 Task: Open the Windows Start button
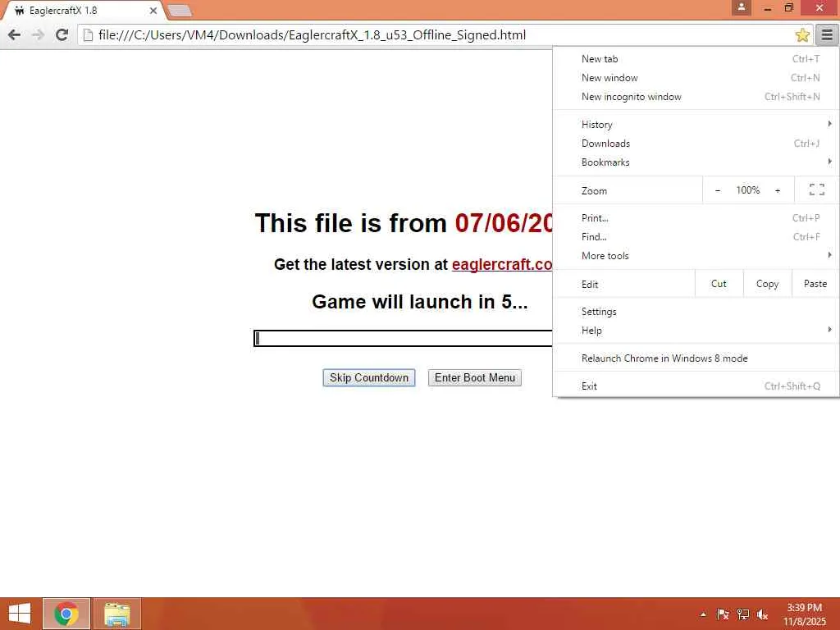click(x=20, y=614)
